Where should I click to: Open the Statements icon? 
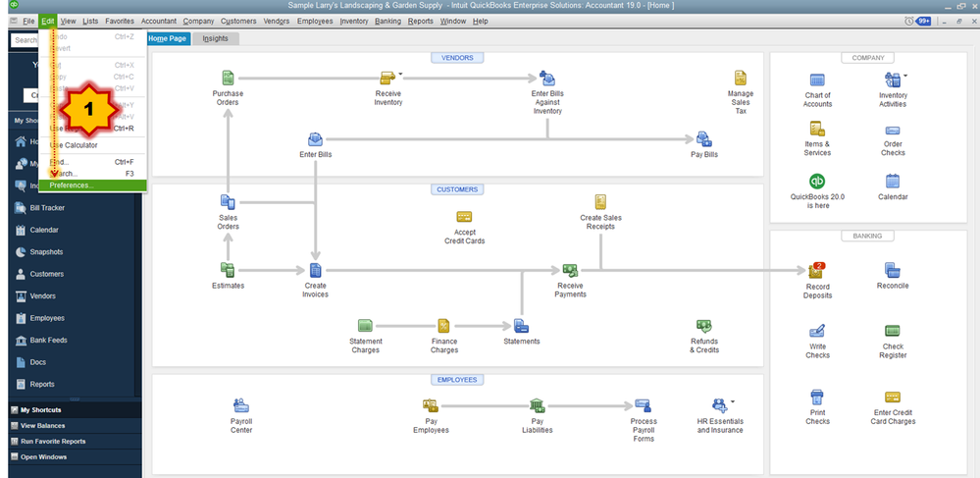click(521, 325)
